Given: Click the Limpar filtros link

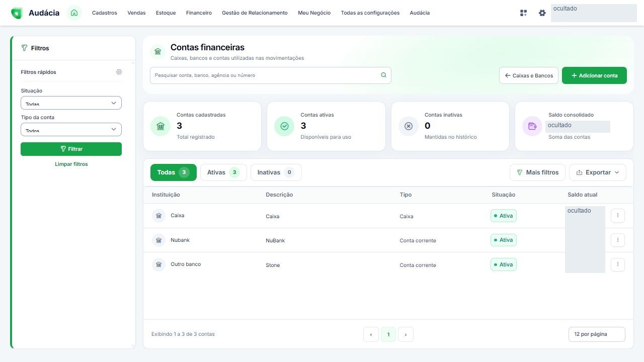Looking at the screenshot, I should point(71,164).
